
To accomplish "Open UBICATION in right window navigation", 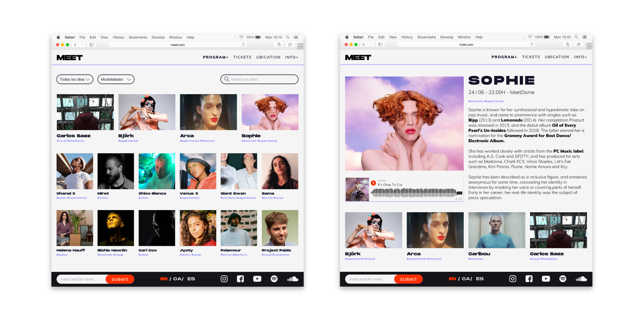I will coord(557,57).
